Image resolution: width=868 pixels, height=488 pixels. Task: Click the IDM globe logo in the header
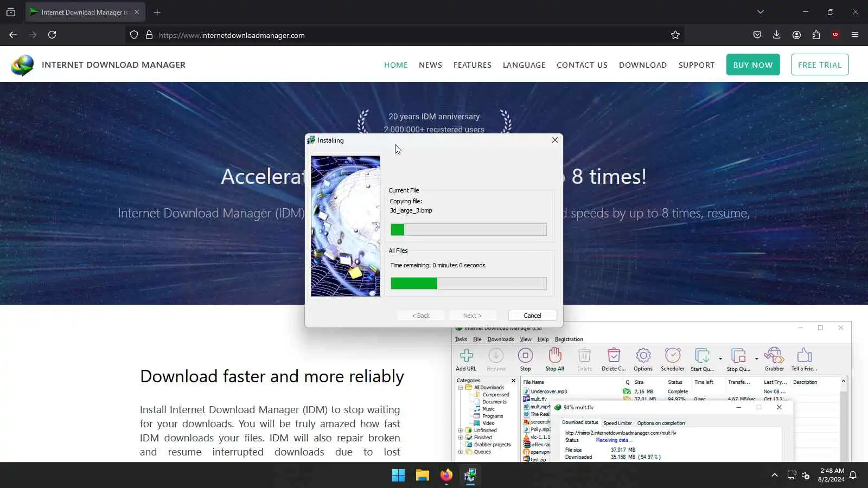point(22,65)
